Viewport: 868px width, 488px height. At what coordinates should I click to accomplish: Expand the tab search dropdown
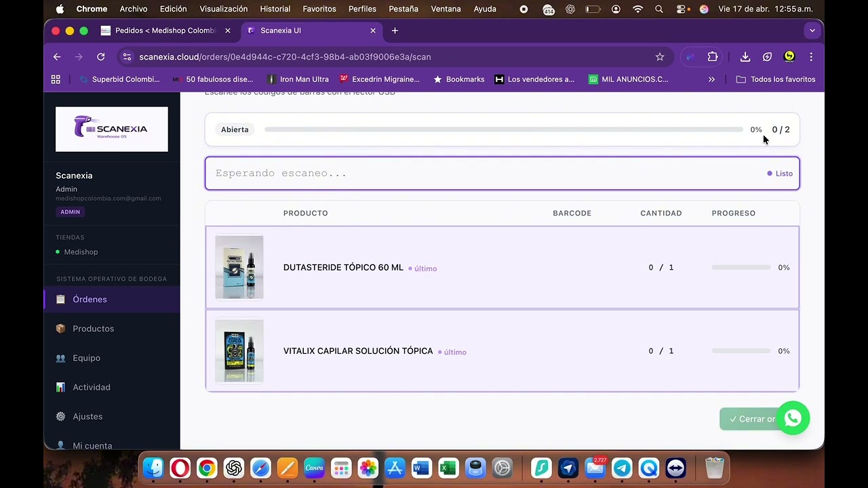(812, 30)
